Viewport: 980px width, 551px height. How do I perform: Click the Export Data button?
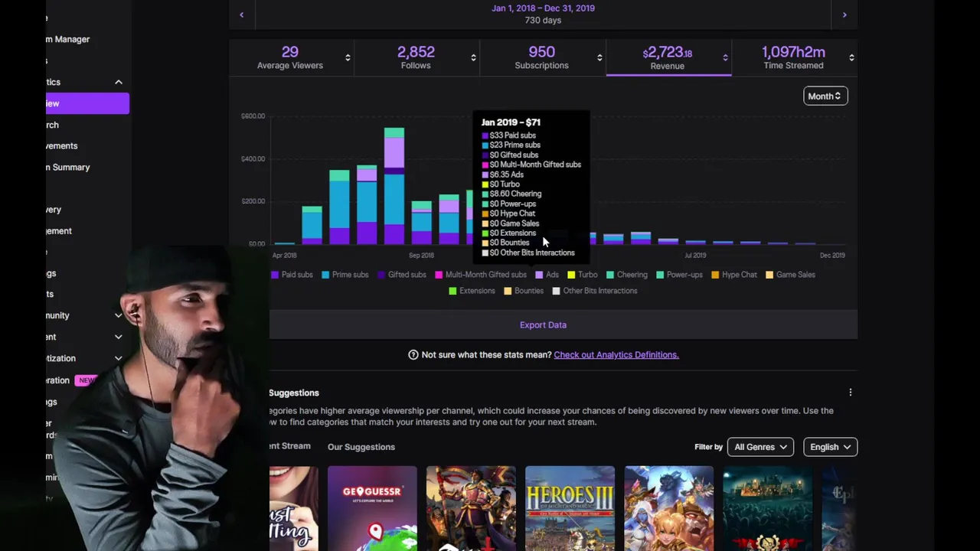point(543,324)
